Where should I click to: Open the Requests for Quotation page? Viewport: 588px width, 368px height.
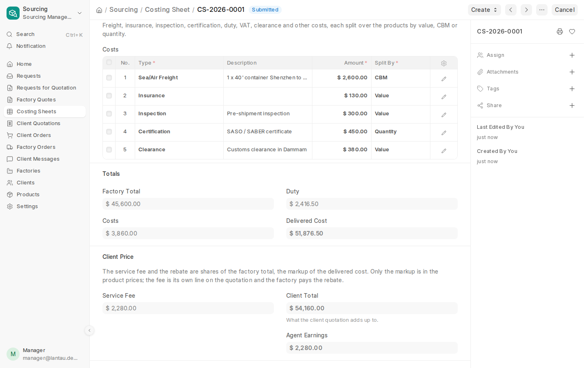pyautogui.click(x=45, y=88)
